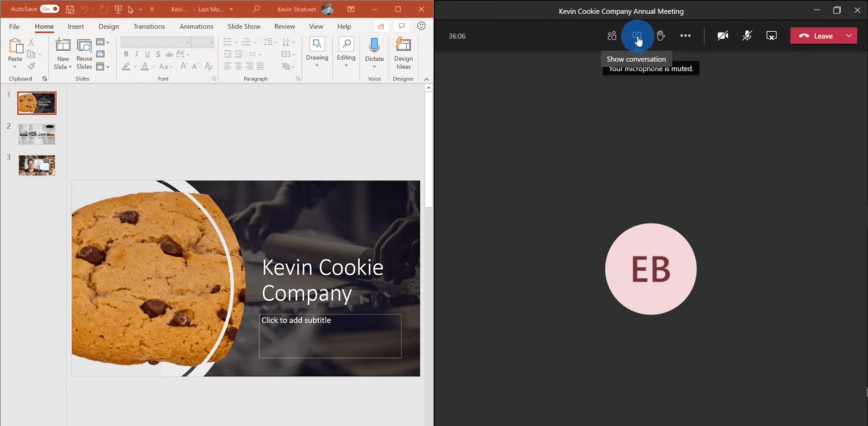Expand the Section dropdown
Viewport: 868px width, 426px height.
[102, 66]
